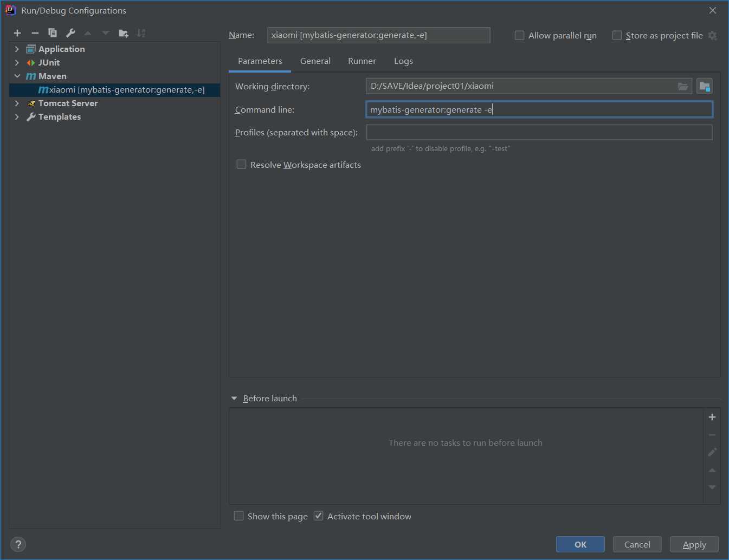Copy the selected configuration

[x=53, y=33]
